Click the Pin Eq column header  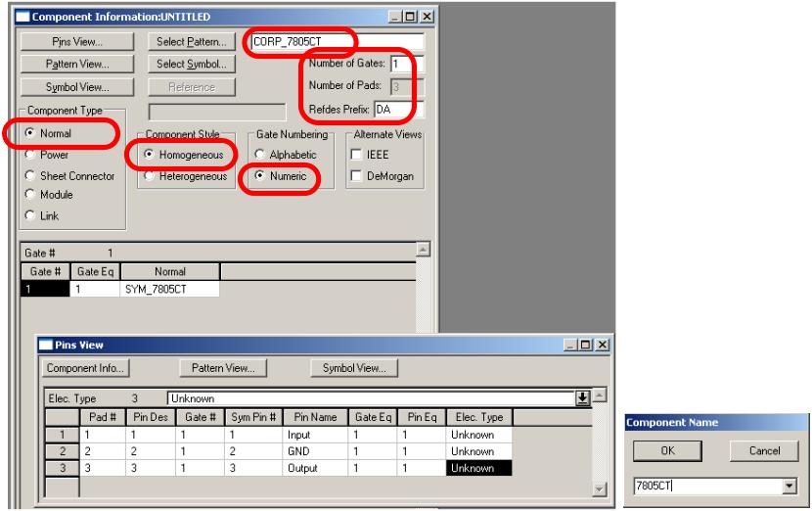(x=422, y=417)
